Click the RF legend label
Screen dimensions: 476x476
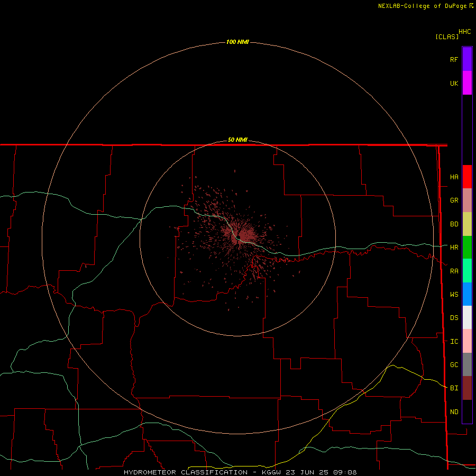tap(454, 59)
